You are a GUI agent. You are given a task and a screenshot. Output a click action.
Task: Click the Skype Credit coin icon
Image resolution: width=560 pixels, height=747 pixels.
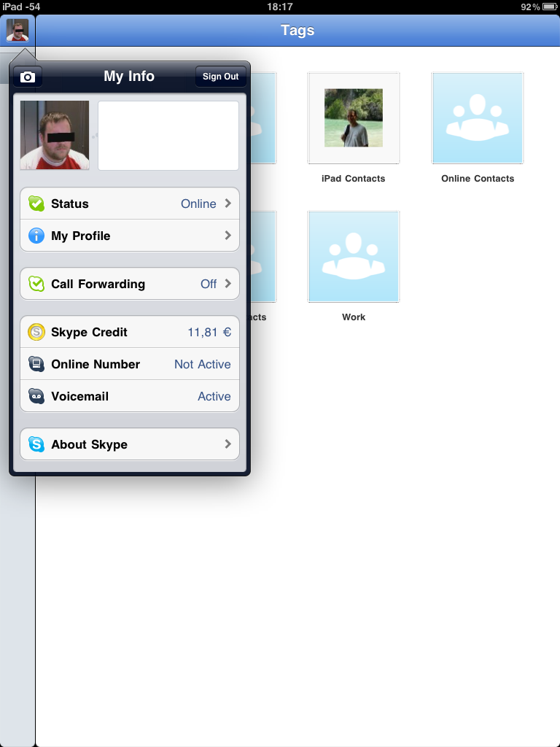click(x=36, y=333)
